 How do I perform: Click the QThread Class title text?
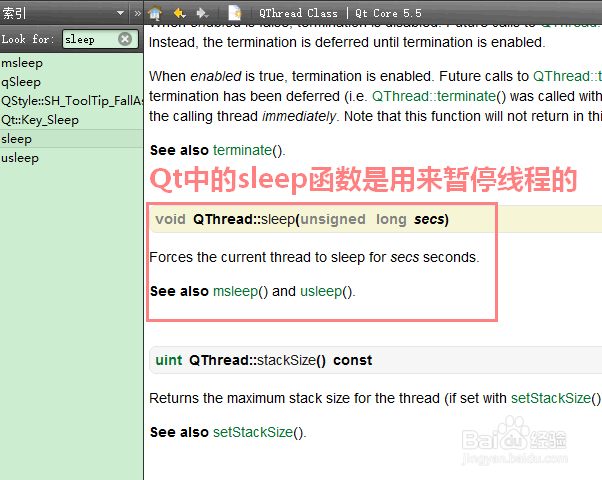coord(298,13)
